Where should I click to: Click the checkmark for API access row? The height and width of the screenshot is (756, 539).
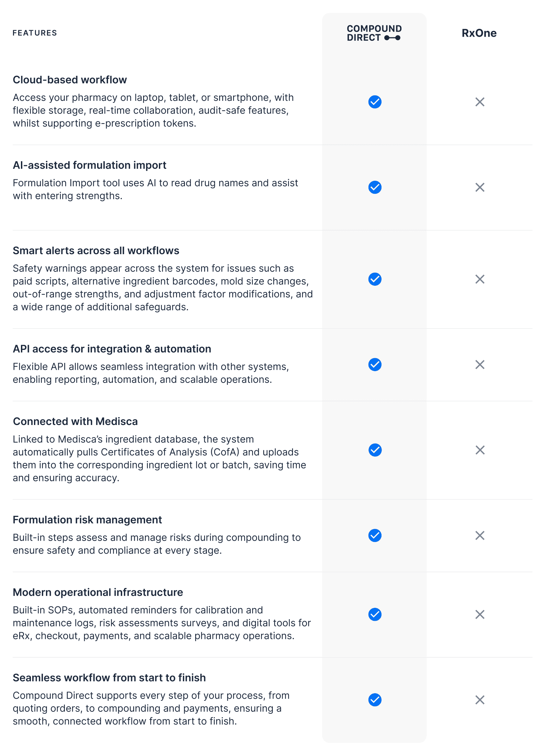(x=375, y=365)
